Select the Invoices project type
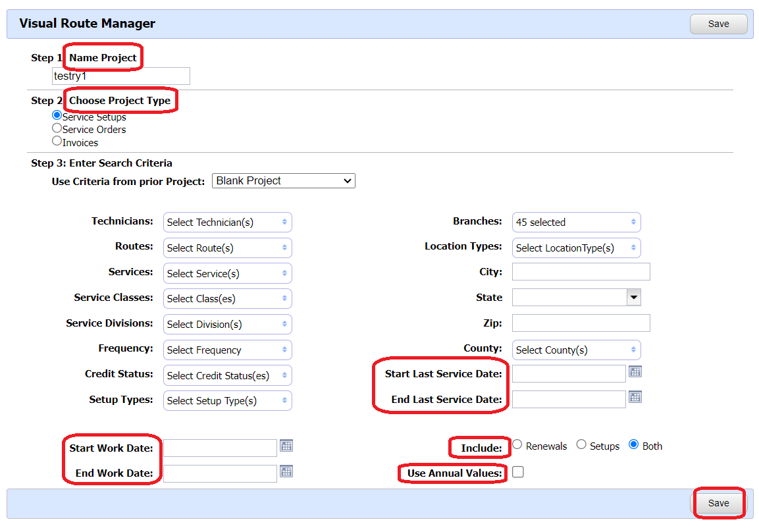Screen dimensions: 759x532 coord(57,142)
